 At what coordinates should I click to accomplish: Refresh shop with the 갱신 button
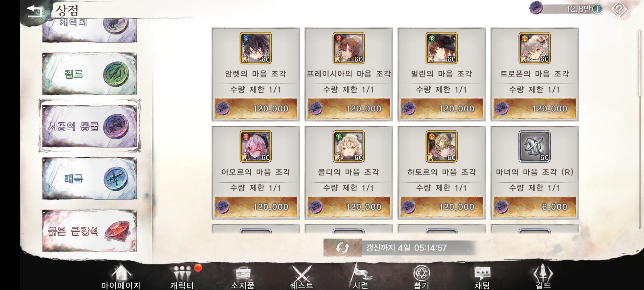[x=343, y=247]
